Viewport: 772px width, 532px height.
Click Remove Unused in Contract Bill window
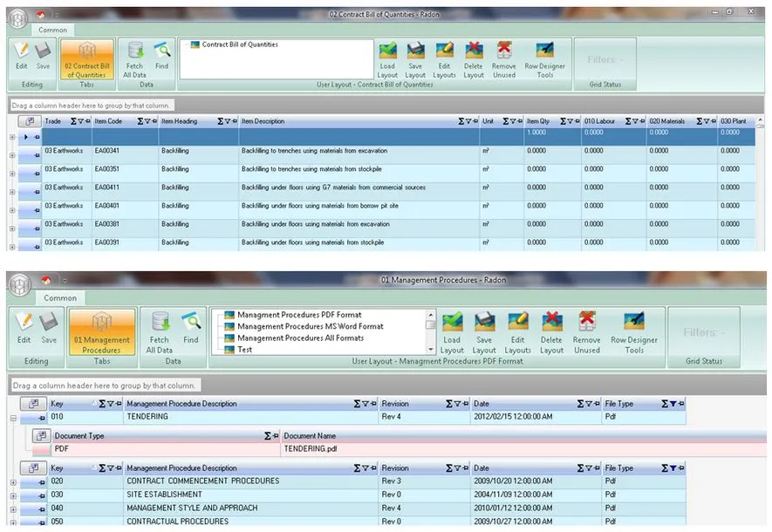[x=504, y=59]
